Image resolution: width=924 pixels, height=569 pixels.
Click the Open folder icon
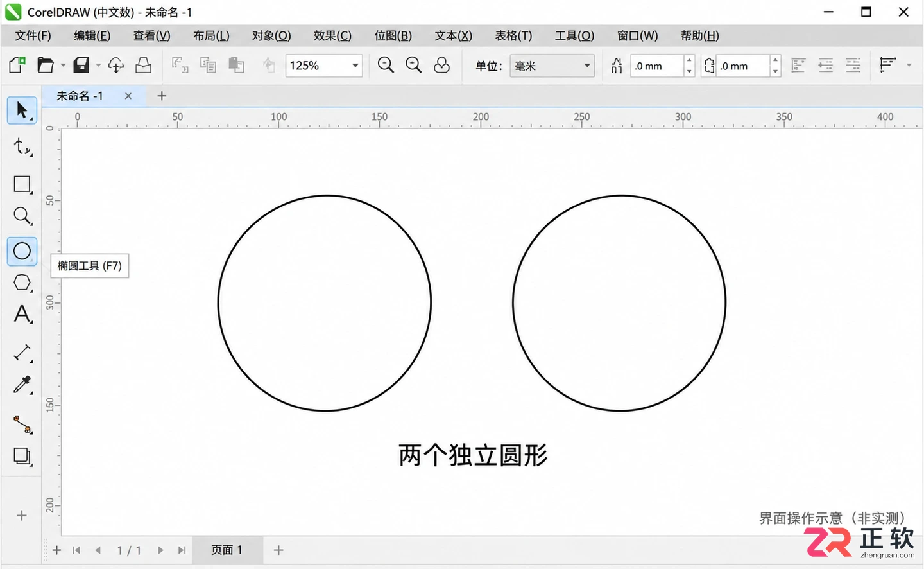[46, 65]
